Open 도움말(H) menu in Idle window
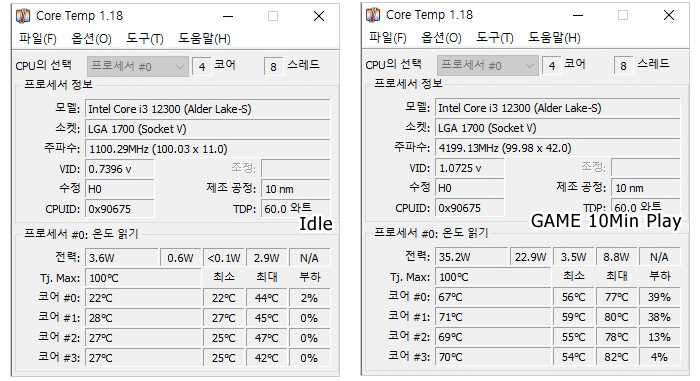Screen dimensions: 700x381 pos(204,38)
